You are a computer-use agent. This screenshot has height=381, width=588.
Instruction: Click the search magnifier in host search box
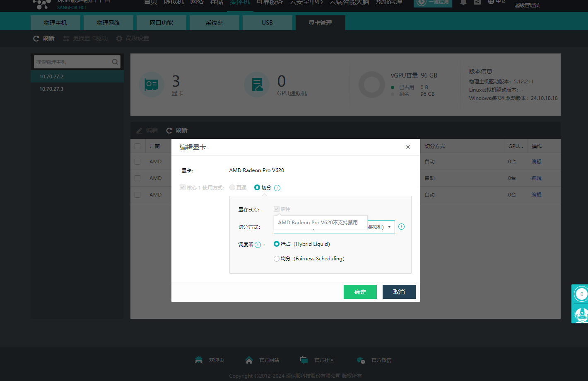[x=115, y=62]
